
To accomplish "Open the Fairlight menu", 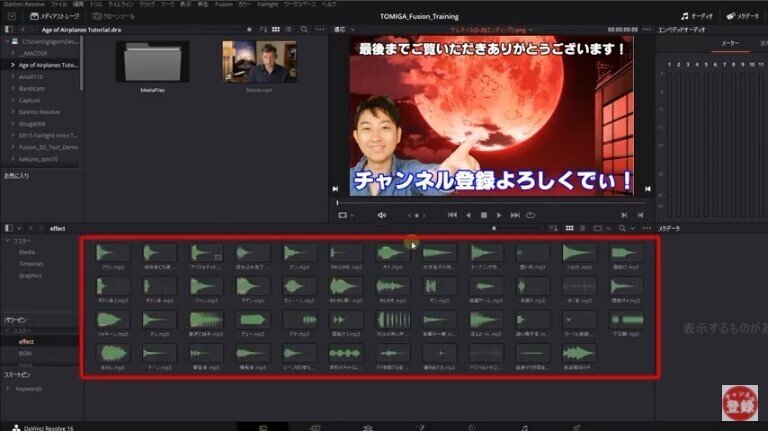I will tap(268, 4).
